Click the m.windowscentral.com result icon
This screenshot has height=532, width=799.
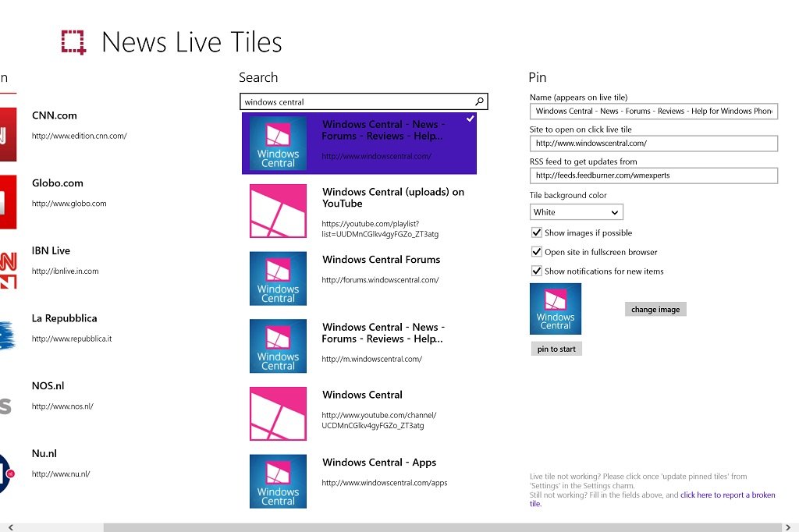[x=279, y=346]
